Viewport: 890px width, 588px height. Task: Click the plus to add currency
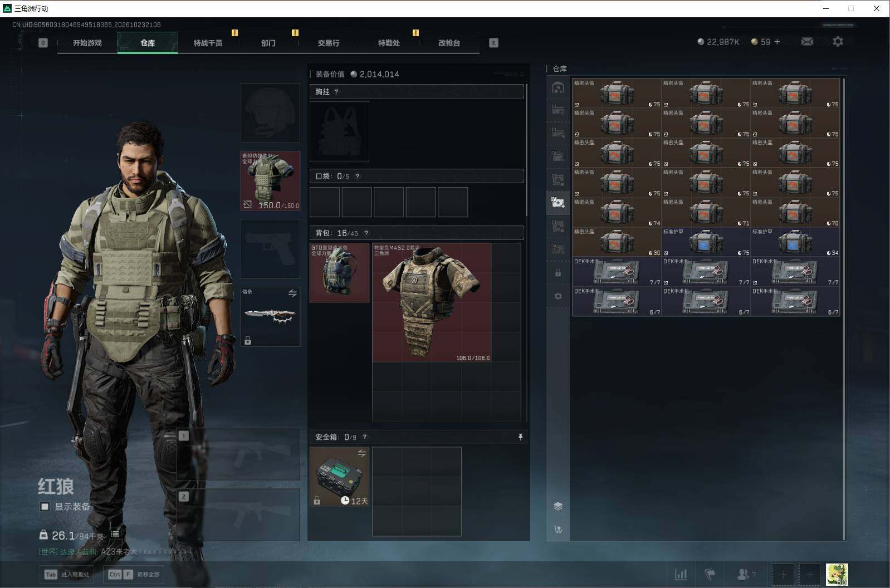pos(777,42)
